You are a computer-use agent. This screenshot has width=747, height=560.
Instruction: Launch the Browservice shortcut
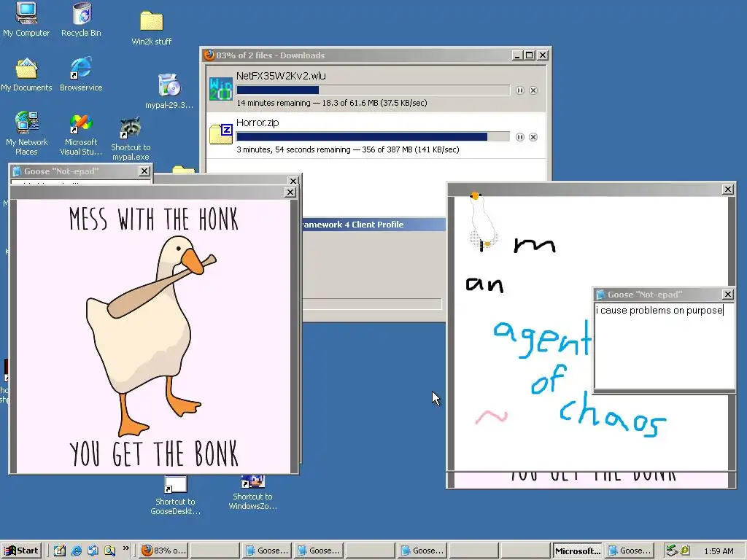(x=81, y=75)
